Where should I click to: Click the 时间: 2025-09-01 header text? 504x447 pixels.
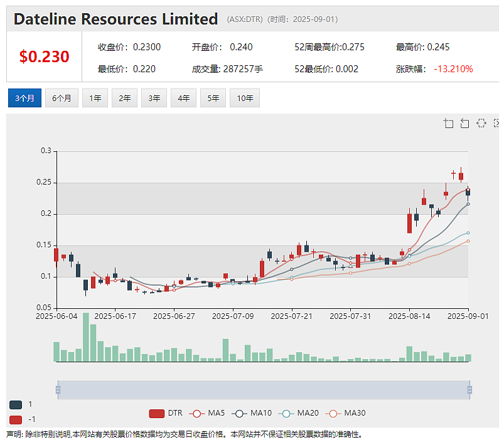pos(303,19)
